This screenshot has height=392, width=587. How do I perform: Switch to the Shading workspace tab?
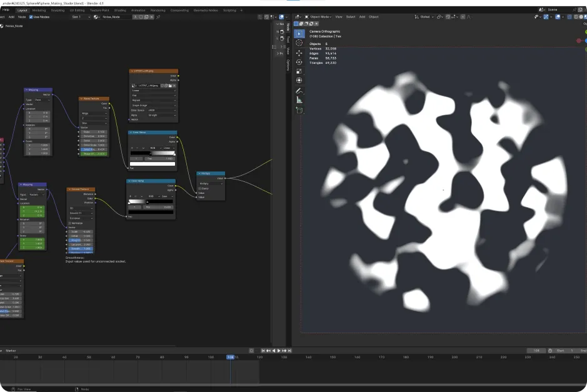pos(120,11)
